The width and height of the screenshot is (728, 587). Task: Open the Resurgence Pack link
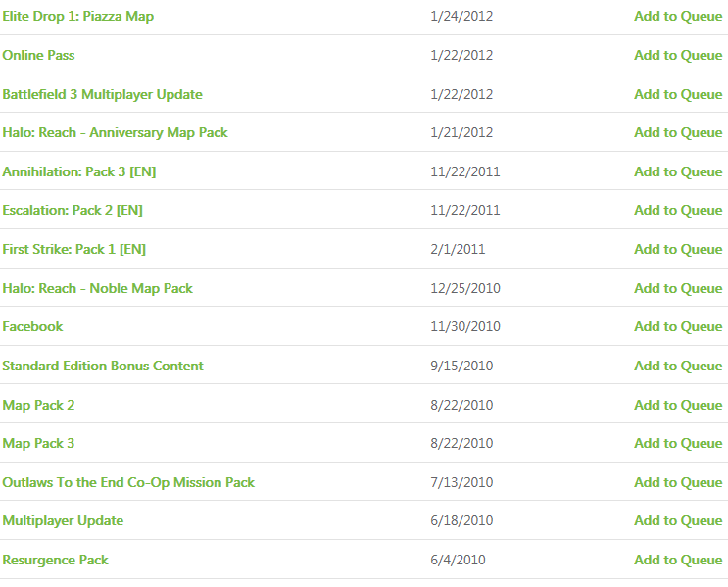[55, 560]
